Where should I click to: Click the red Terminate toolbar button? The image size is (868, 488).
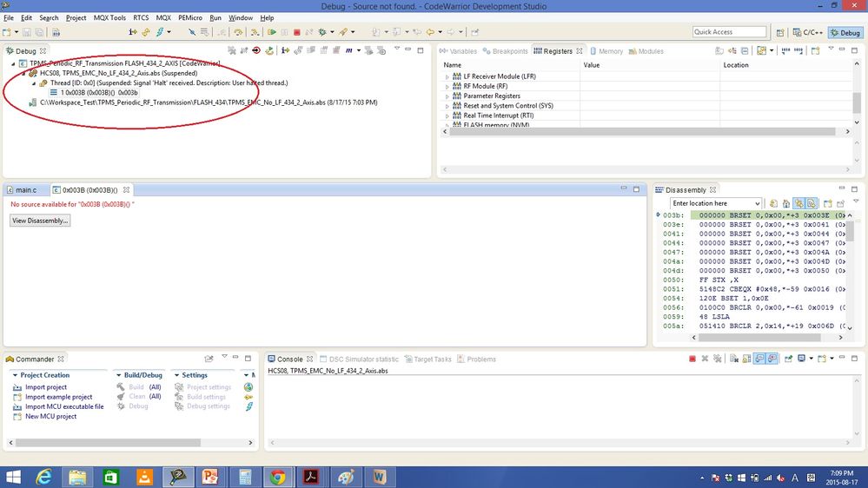[x=296, y=32]
